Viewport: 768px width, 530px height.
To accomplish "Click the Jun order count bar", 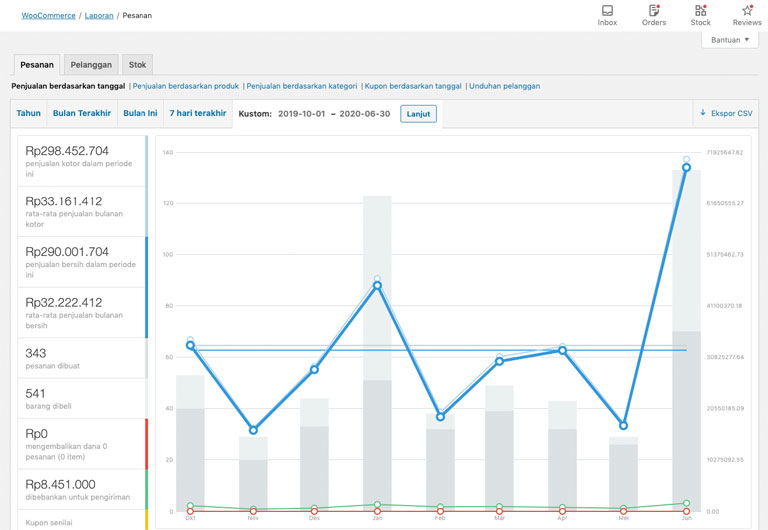I will 686,421.
